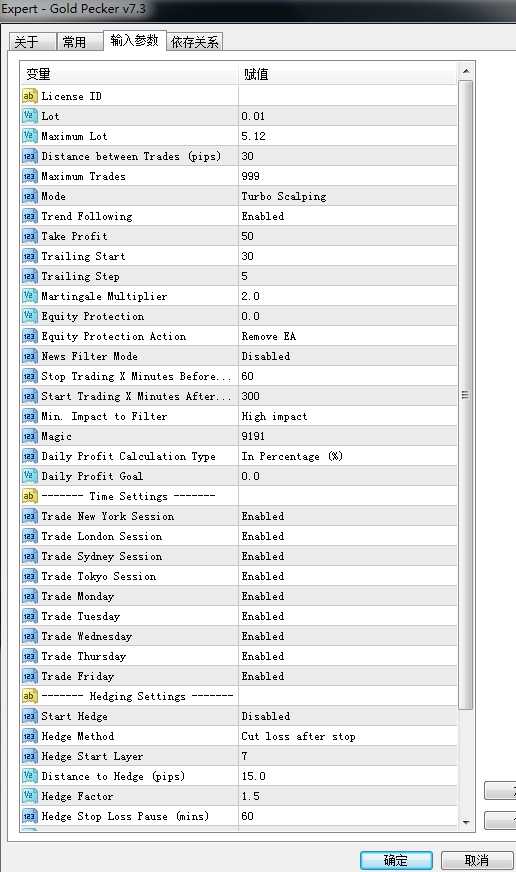Screen dimensions: 516x872
Task: Click the Hedge Factor row icon
Action: click(x=29, y=796)
